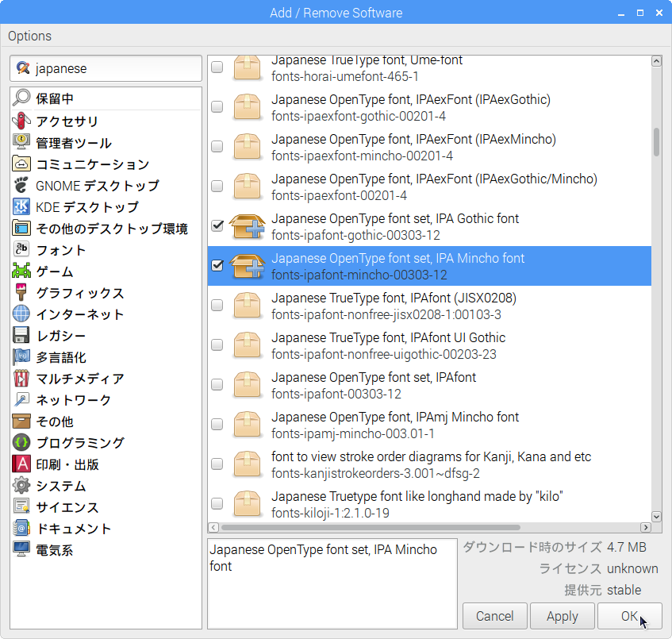The height and width of the screenshot is (639, 672).
Task: Select the 印刷・出版 category icon
Action: 21,464
